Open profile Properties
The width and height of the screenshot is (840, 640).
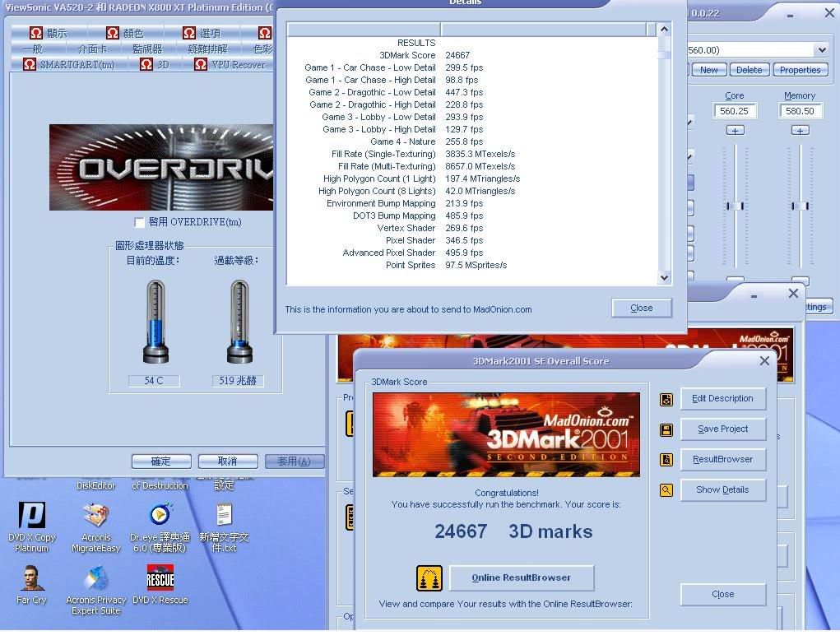pyautogui.click(x=801, y=70)
